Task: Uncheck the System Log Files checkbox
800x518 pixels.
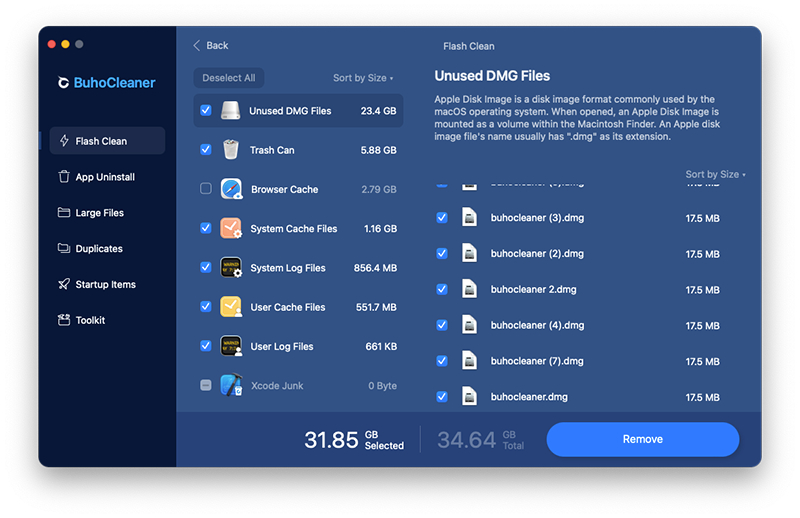Action: 206,267
